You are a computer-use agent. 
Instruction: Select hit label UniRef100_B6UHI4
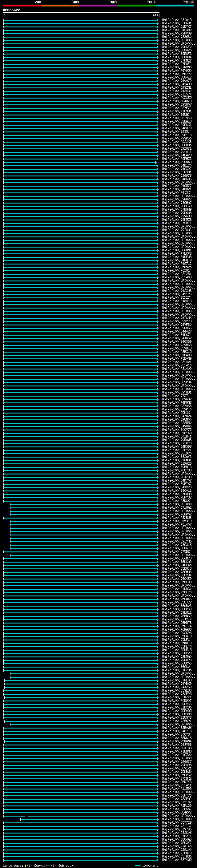click(177, 115)
